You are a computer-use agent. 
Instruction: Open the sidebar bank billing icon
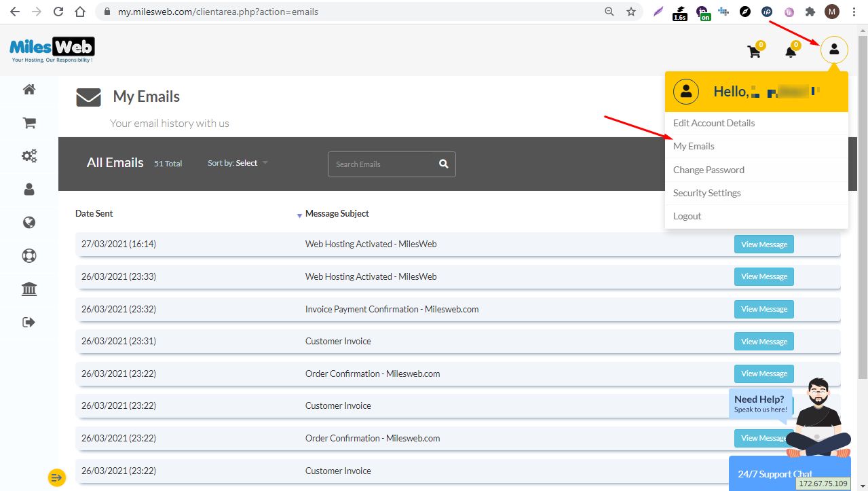tap(29, 289)
